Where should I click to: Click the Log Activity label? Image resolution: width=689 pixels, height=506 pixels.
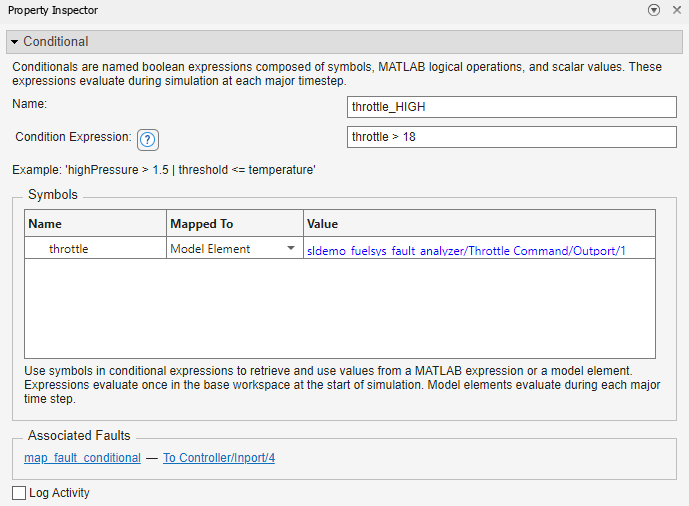tap(60, 493)
